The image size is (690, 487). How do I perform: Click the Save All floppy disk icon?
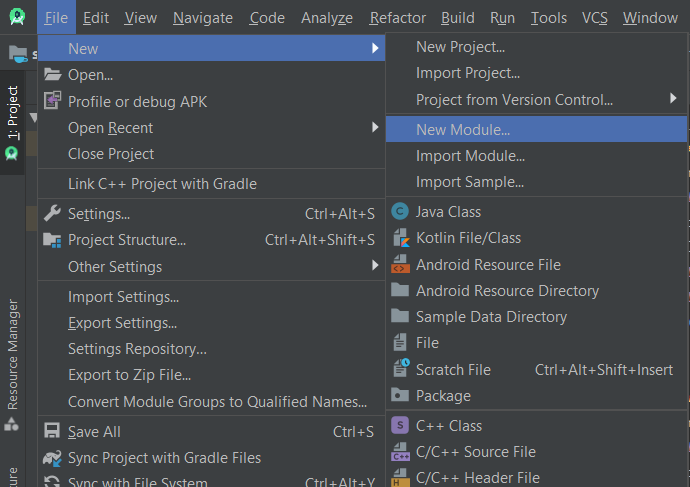click(x=52, y=431)
